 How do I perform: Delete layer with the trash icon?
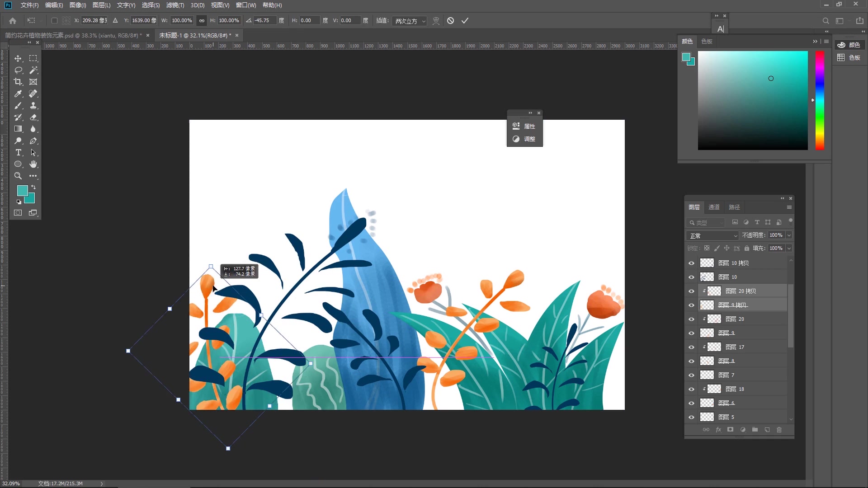click(779, 430)
